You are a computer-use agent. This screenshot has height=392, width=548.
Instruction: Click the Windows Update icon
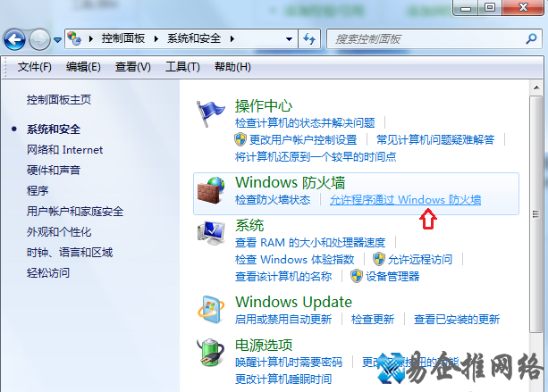[212, 309]
